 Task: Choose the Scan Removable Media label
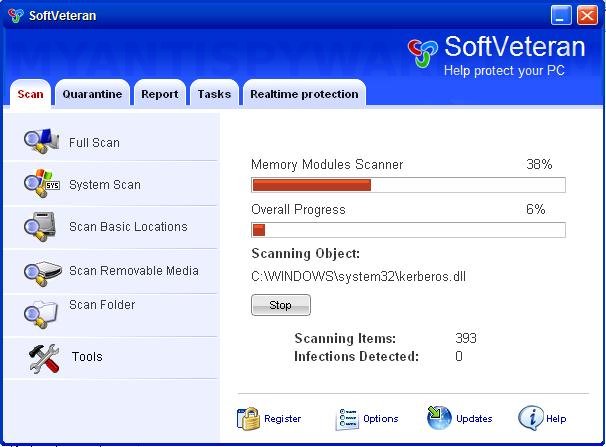134,270
